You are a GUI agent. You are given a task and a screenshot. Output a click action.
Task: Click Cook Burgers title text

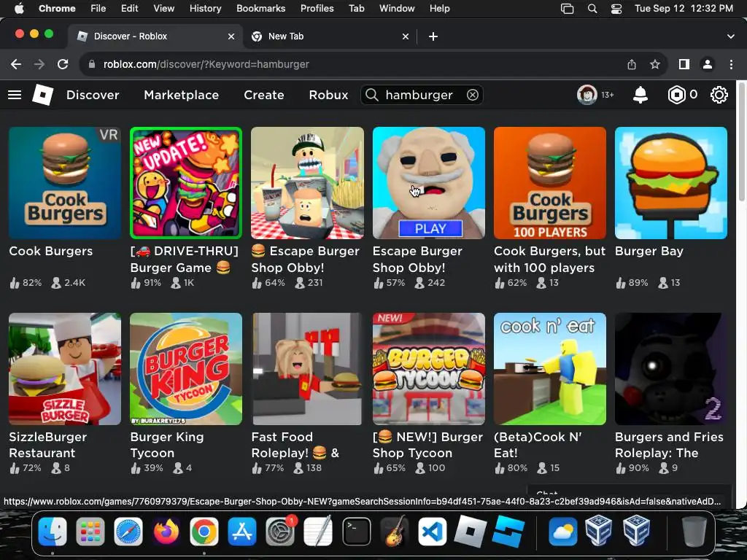pyautogui.click(x=51, y=251)
